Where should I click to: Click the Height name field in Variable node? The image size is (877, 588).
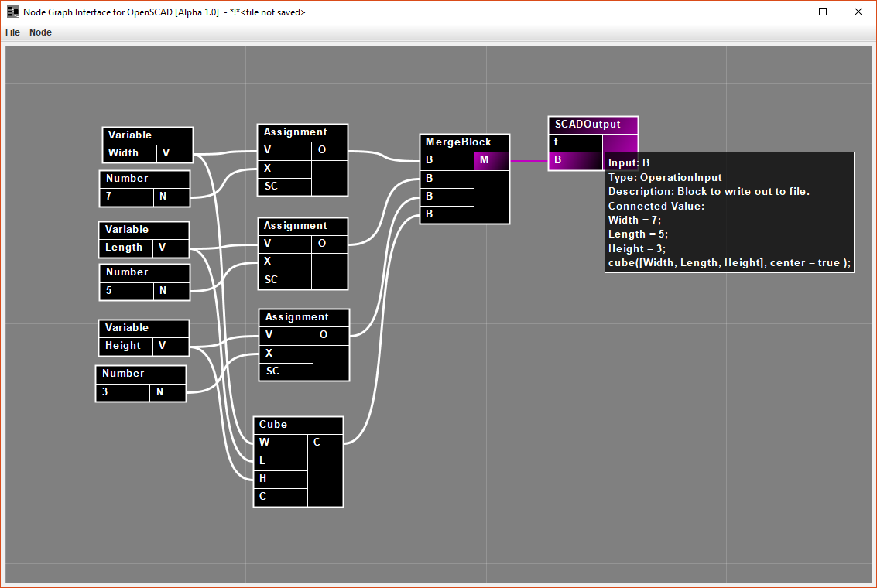tap(125, 346)
